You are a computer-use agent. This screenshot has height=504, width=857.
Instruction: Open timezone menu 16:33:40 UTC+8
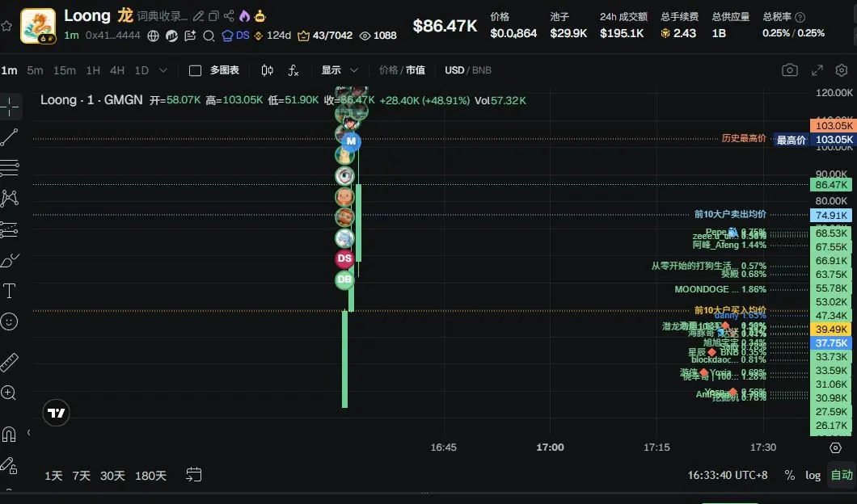(x=728, y=476)
